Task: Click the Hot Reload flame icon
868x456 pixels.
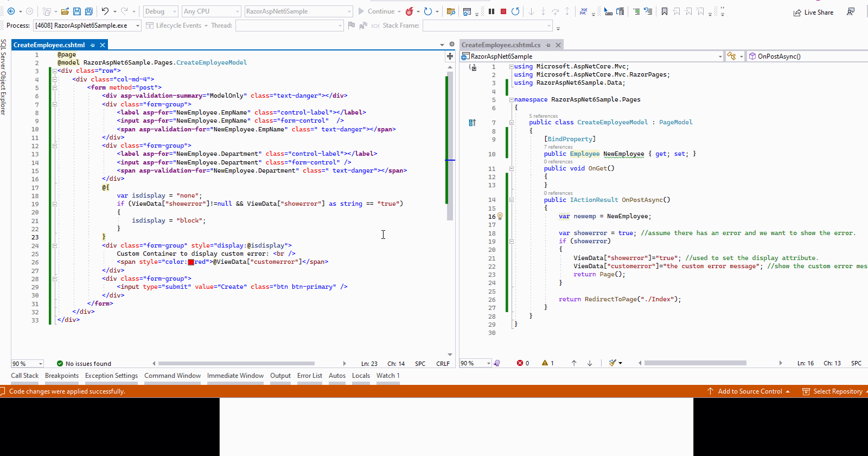Action: pos(410,11)
